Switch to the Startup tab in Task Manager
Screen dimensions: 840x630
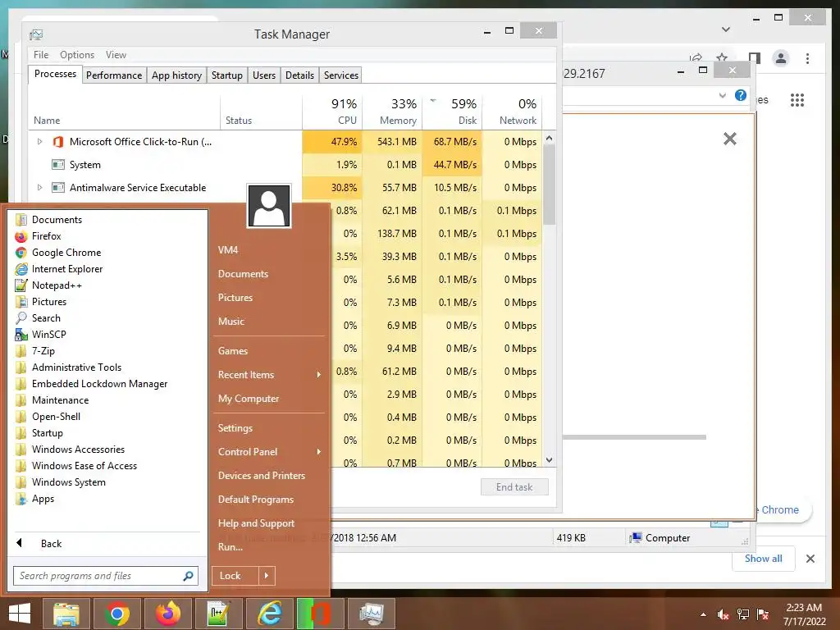point(227,75)
